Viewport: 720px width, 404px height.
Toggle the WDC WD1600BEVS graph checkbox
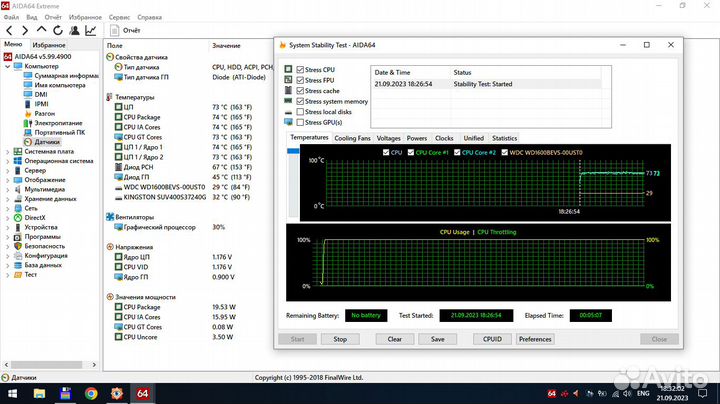(505, 152)
